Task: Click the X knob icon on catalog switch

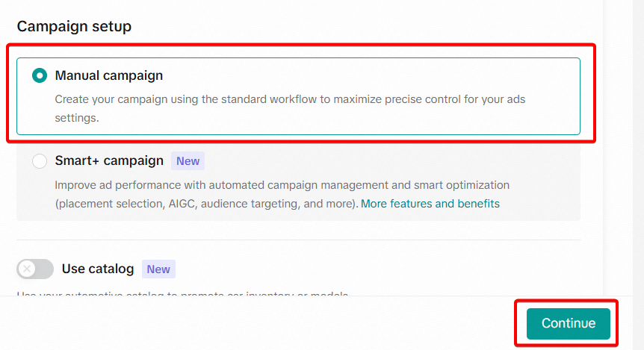Action: pyautogui.click(x=28, y=269)
